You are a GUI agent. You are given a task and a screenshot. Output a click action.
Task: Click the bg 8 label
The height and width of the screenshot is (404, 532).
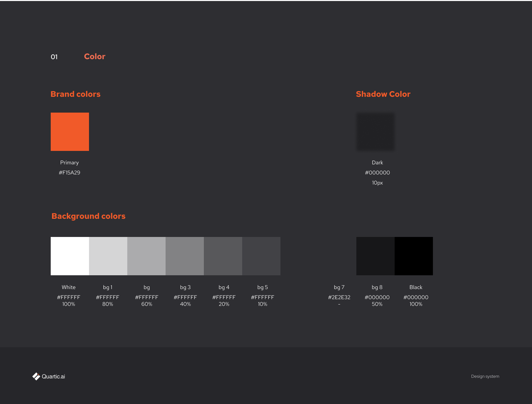click(377, 287)
